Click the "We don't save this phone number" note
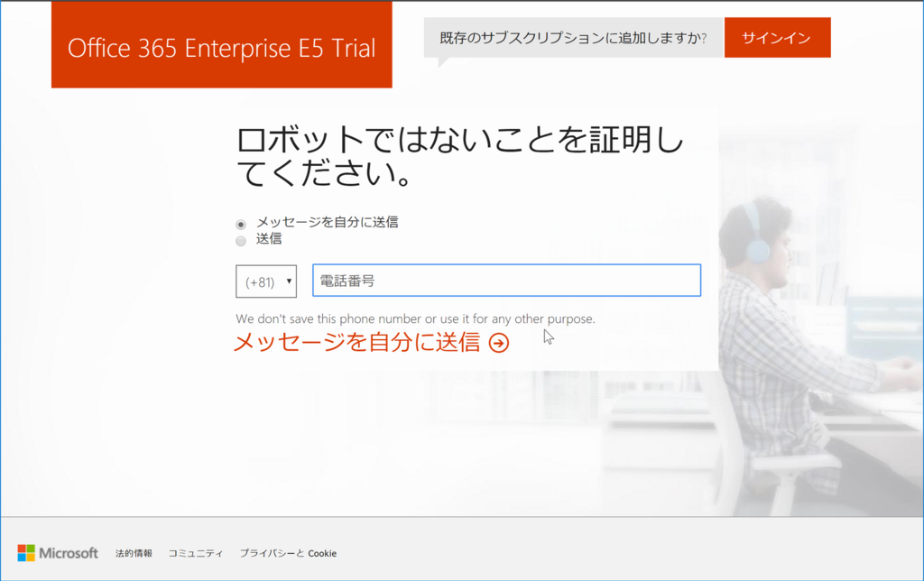This screenshot has width=924, height=581. (415, 318)
